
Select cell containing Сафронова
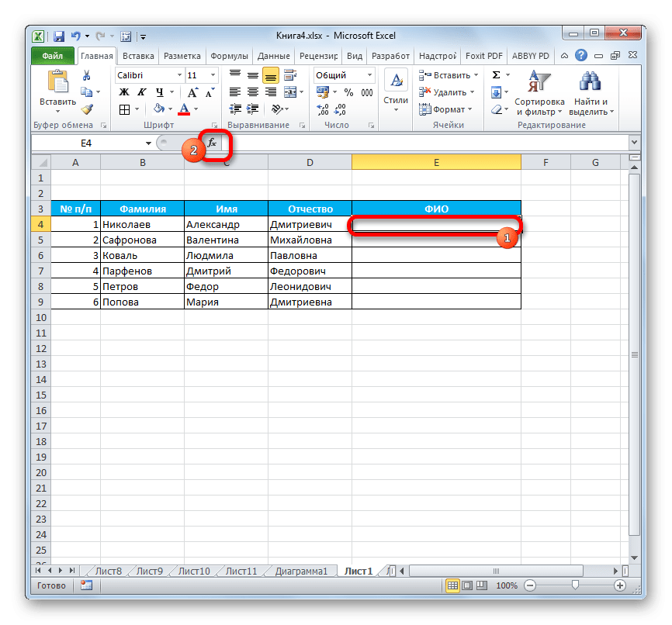tap(142, 240)
